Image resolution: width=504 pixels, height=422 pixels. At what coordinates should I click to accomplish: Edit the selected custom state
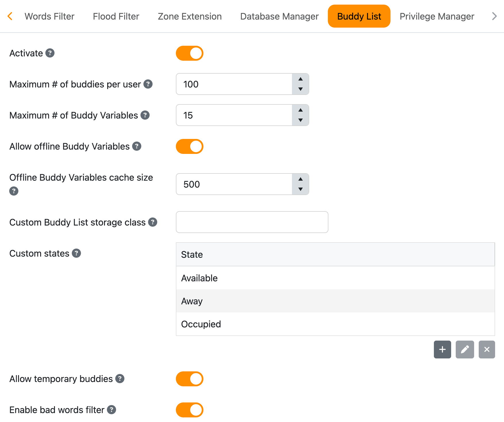[465, 350]
